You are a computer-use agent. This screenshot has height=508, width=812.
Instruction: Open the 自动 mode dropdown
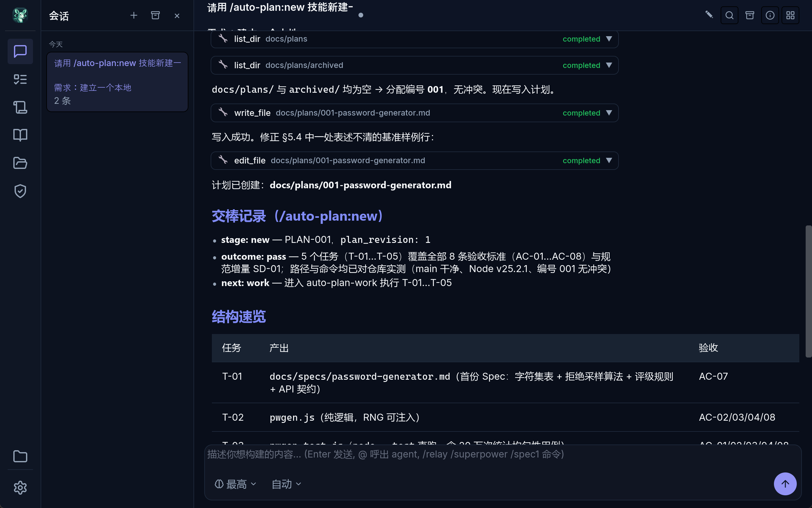coord(286,484)
